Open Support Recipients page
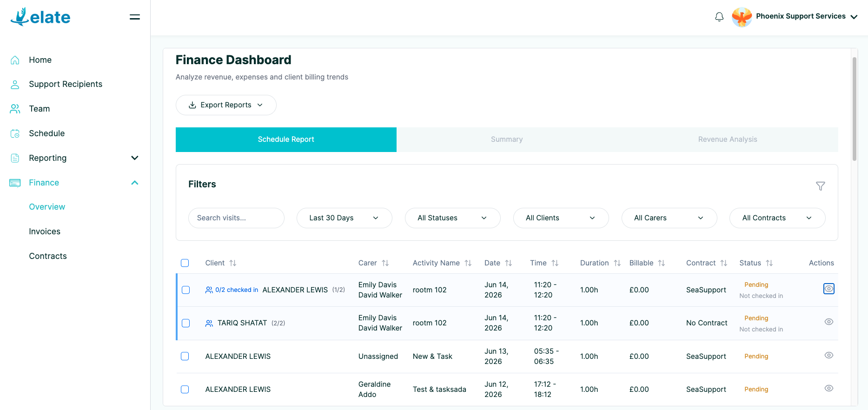Image resolution: width=868 pixels, height=410 pixels. tap(66, 84)
